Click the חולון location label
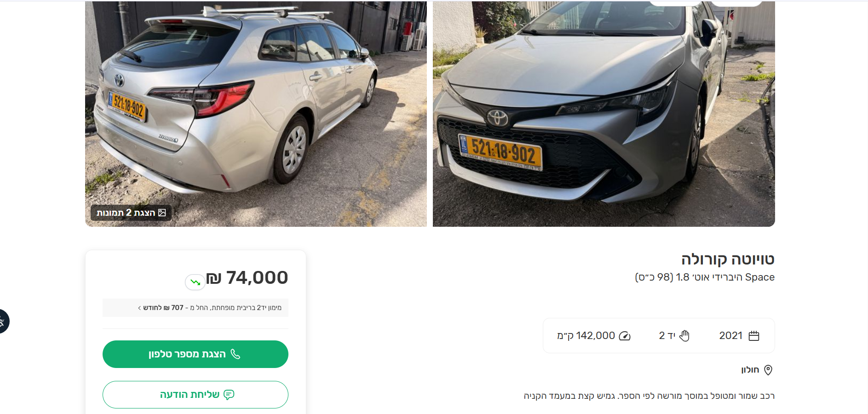The height and width of the screenshot is (414, 868). click(750, 370)
